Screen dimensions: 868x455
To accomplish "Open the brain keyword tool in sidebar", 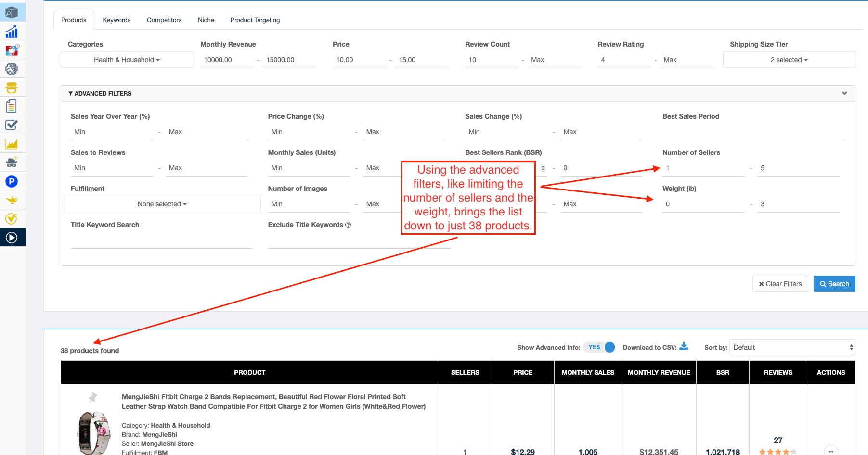I will coord(12,69).
